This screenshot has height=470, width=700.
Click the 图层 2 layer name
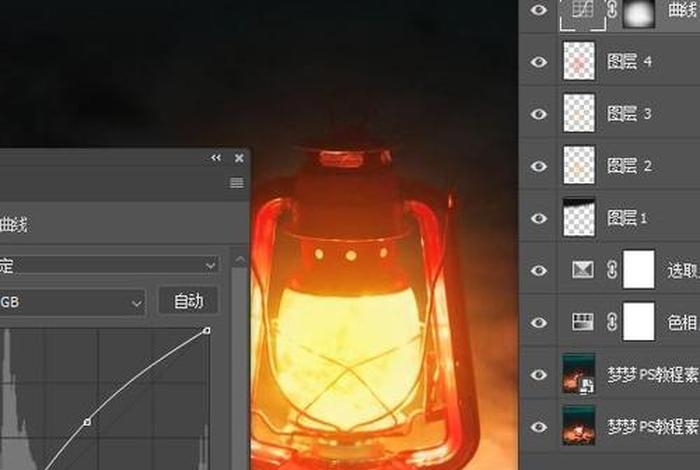[629, 166]
